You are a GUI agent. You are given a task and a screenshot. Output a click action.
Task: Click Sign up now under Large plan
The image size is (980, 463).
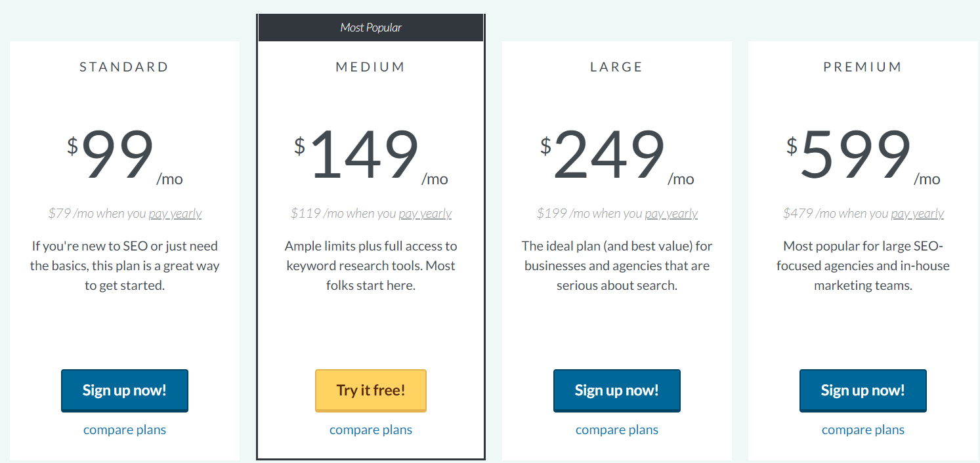pyautogui.click(x=616, y=390)
